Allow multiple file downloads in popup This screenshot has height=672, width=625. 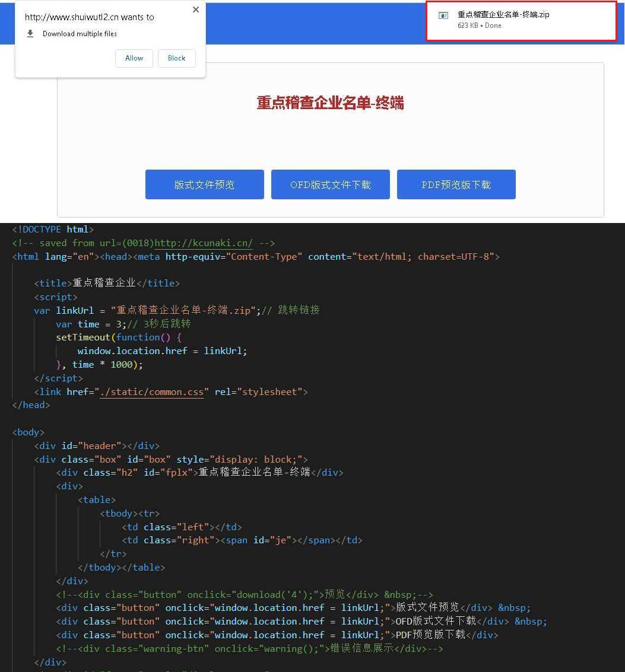coord(134,58)
